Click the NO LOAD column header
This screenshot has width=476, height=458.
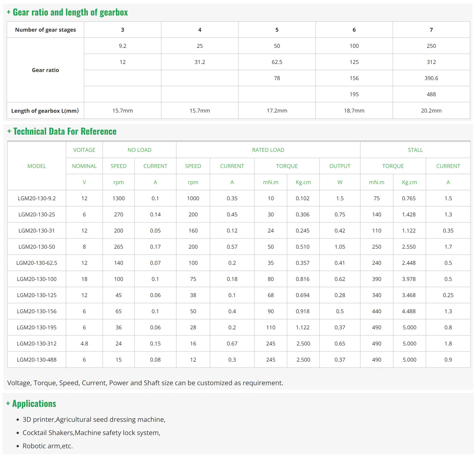(x=139, y=150)
